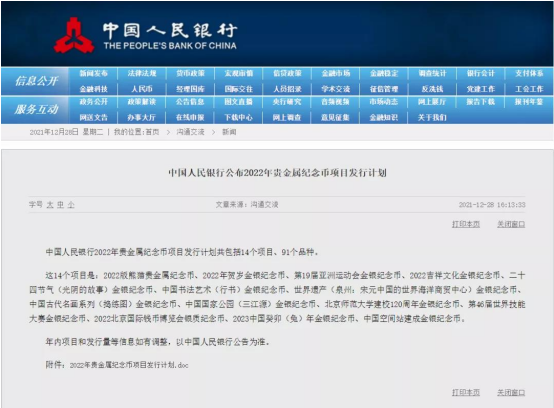The width and height of the screenshot is (554, 408).
Task: Select 经理国库 in the navigation bar
Action: point(190,89)
